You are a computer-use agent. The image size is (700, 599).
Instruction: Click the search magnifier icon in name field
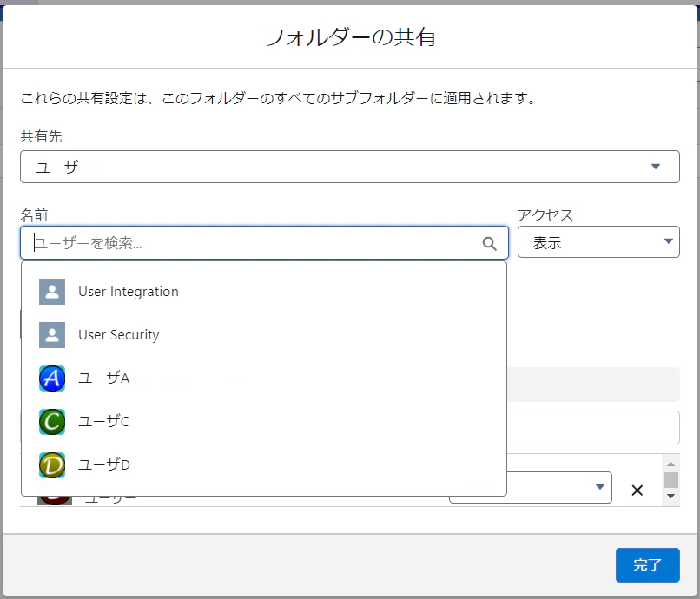coord(489,243)
